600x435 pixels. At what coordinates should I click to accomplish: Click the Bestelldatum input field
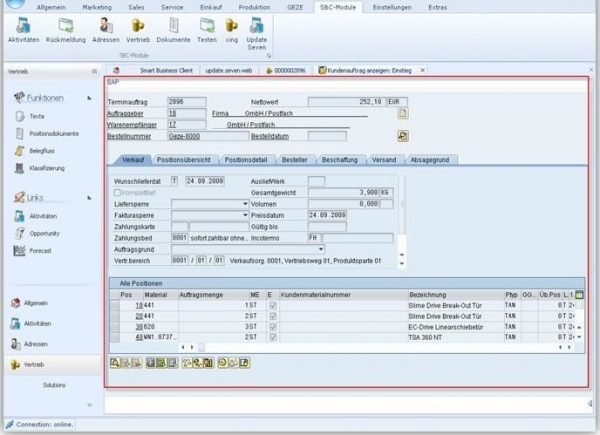click(327, 136)
